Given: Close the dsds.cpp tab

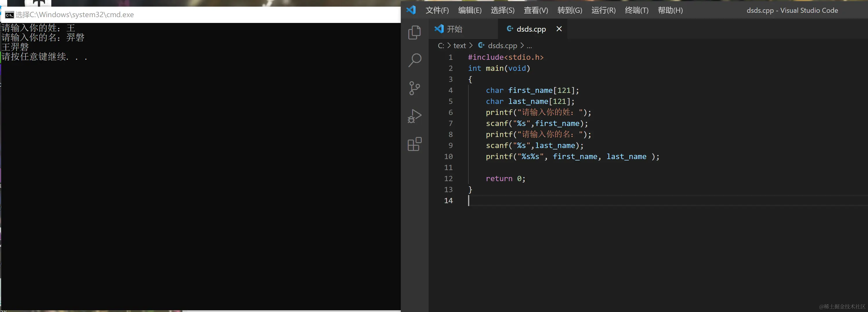Looking at the screenshot, I should (559, 29).
